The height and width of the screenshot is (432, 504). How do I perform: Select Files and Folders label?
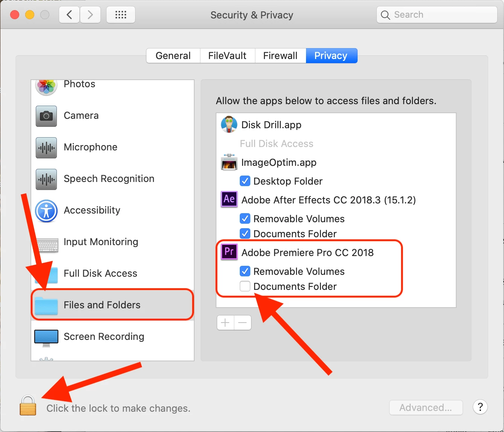point(102,305)
